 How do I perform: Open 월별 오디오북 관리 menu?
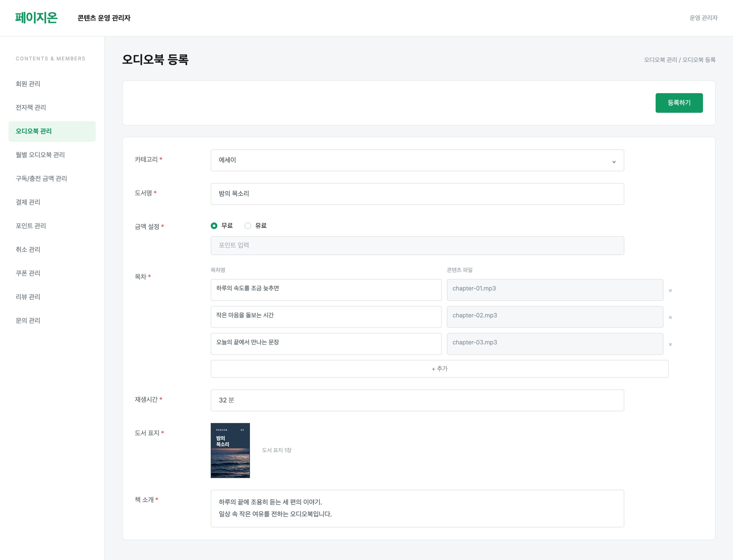52,155
